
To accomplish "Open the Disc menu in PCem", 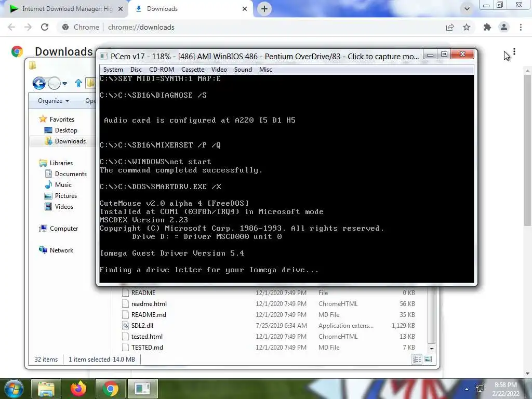I will (136, 70).
